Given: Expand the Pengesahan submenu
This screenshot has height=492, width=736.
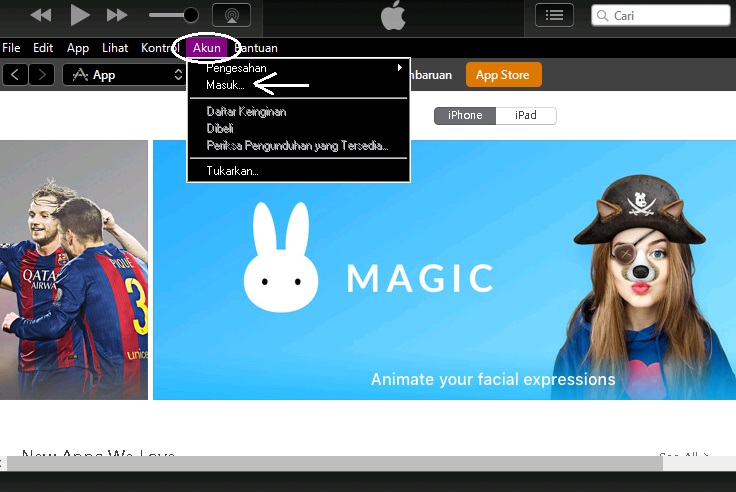Looking at the screenshot, I should pos(299,68).
